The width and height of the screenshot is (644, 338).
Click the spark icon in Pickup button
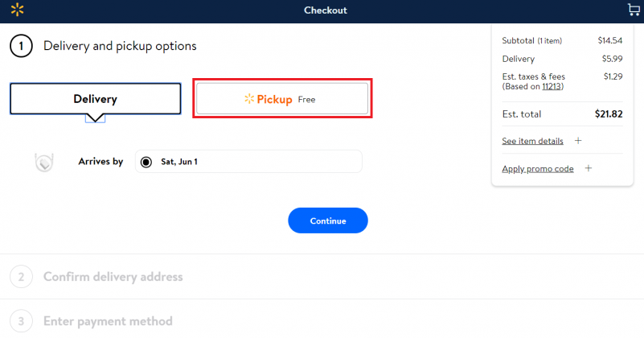[x=249, y=99]
